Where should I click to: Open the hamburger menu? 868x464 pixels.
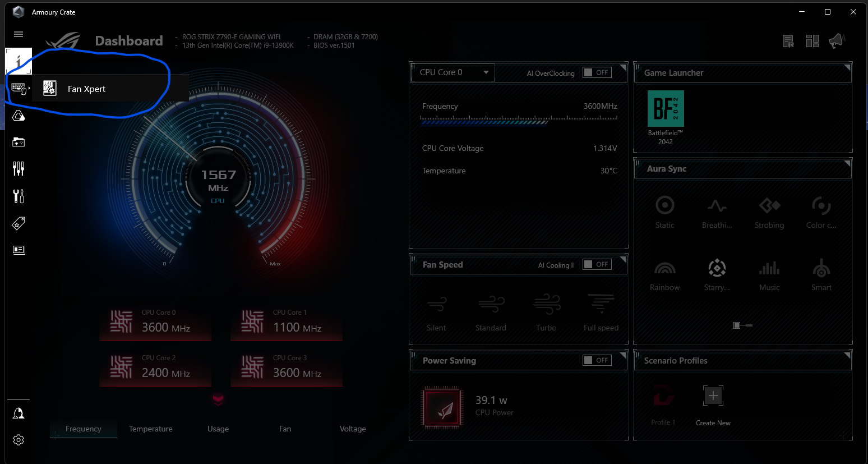click(18, 34)
